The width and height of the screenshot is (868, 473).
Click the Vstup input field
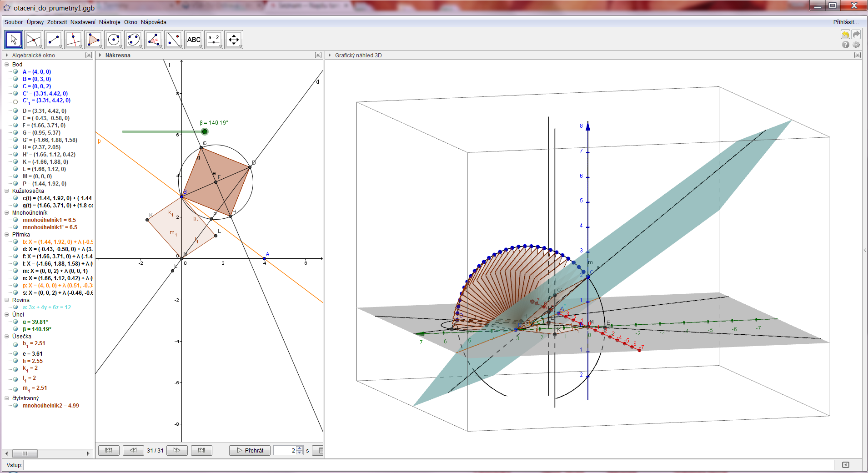click(x=428, y=465)
